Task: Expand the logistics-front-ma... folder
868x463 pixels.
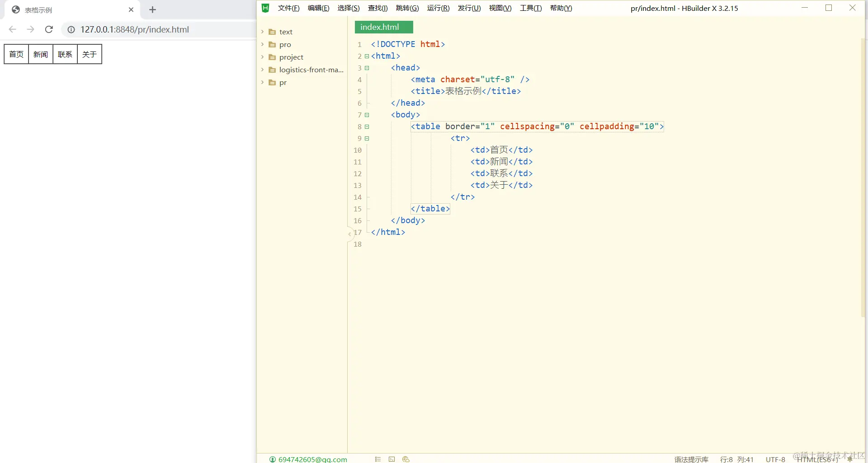Action: click(x=262, y=70)
